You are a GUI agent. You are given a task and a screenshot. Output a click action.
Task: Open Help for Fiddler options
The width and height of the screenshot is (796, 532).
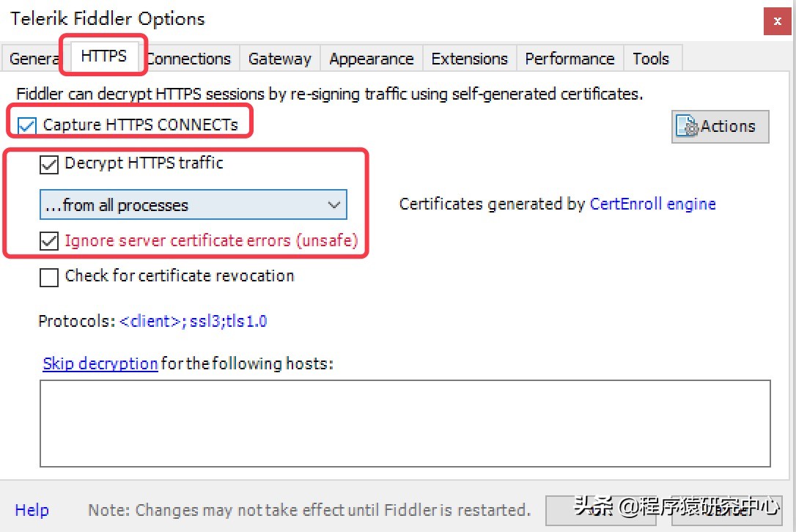point(32,510)
